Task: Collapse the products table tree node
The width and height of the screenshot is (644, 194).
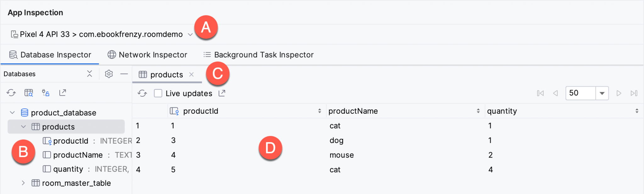Action: (23, 127)
